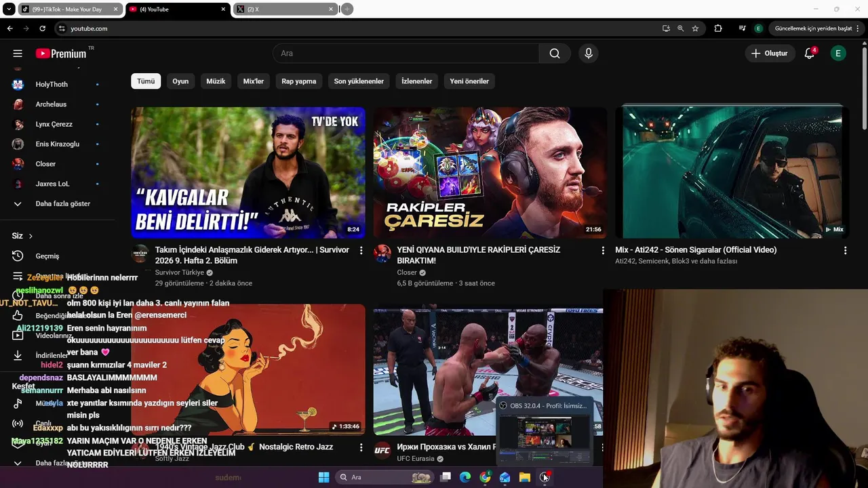The height and width of the screenshot is (488, 868).
Task: Open Mix - Ati242 Sönen Sigaralar title
Action: point(696,250)
